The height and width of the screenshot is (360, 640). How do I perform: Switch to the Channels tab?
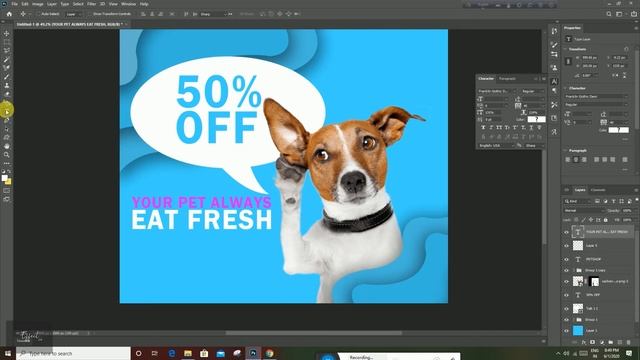point(598,190)
